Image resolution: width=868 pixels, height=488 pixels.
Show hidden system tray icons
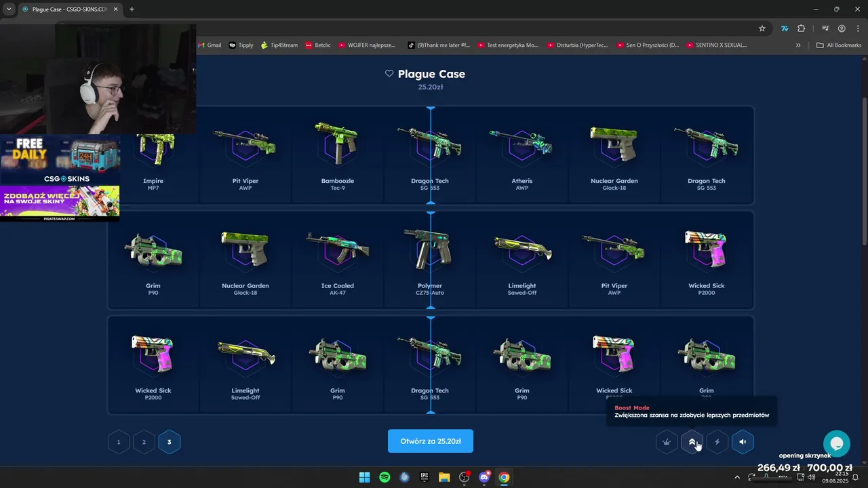point(737,477)
